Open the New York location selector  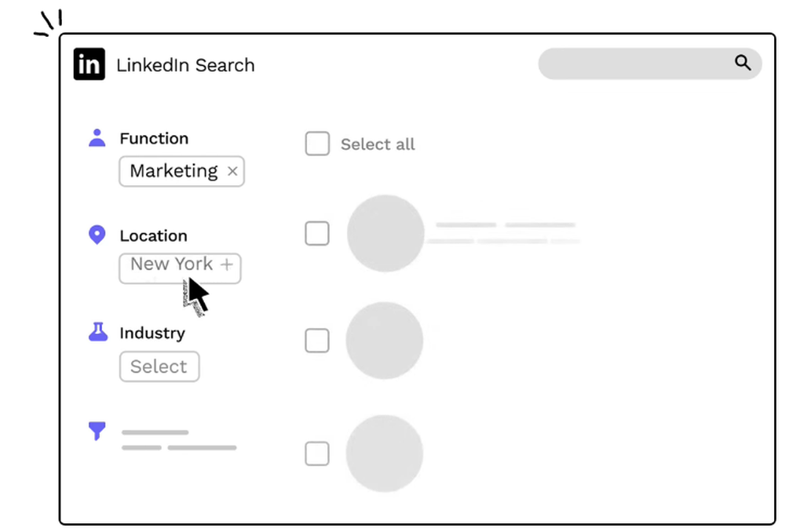point(171,265)
